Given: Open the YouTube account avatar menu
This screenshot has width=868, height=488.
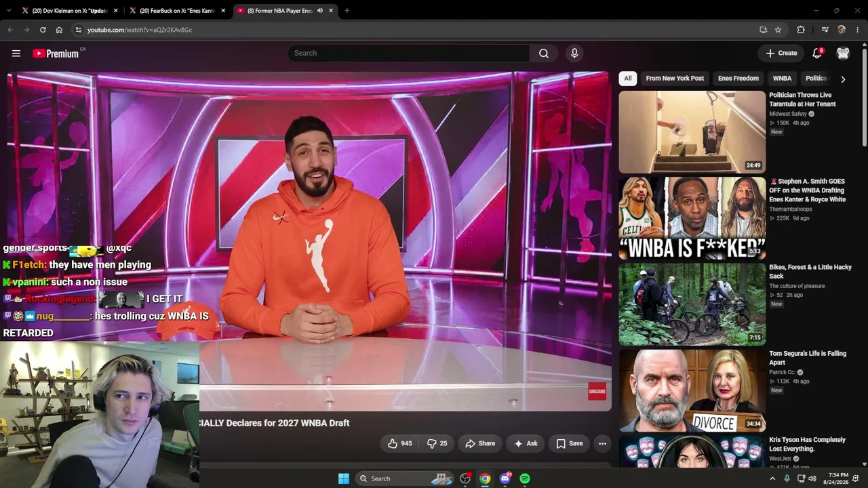Looking at the screenshot, I should 843,54.
